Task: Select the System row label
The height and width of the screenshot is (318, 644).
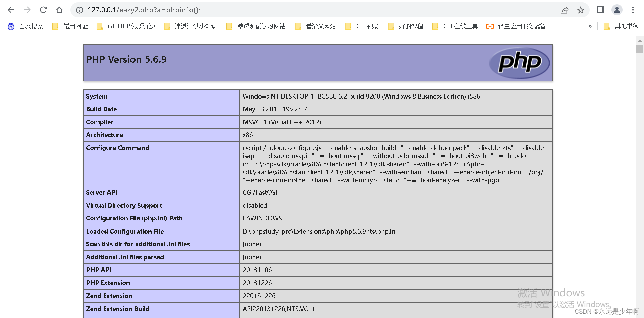Action: click(x=97, y=97)
